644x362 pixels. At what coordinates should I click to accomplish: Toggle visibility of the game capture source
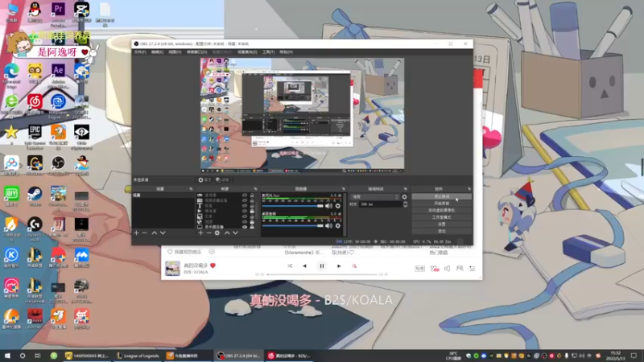pos(245,195)
